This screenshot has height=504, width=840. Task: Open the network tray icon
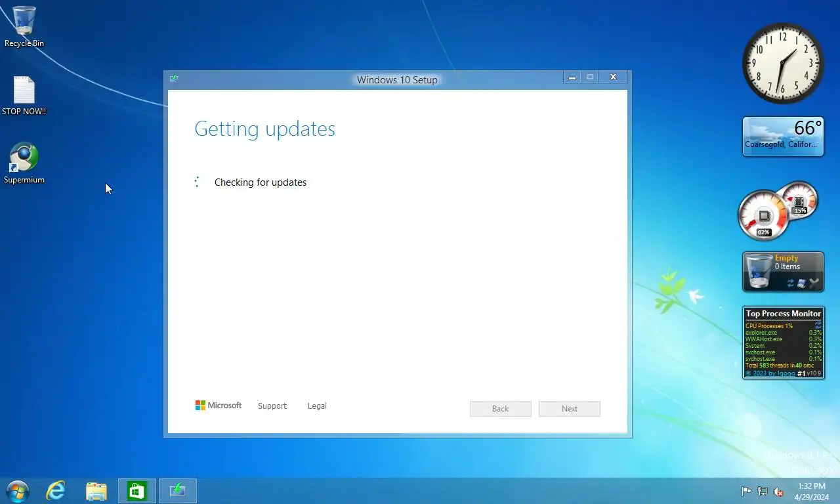pos(763,491)
